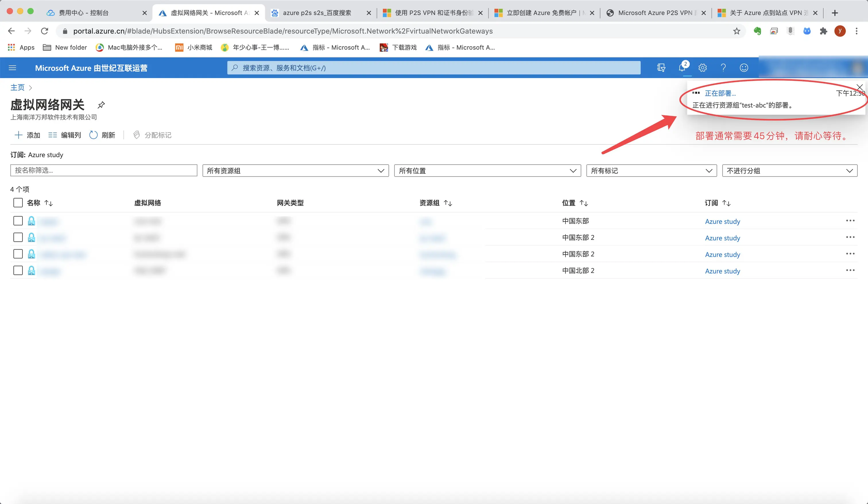Check the select-all checkbox by 名称
Screen dimensions: 868x504
point(18,203)
